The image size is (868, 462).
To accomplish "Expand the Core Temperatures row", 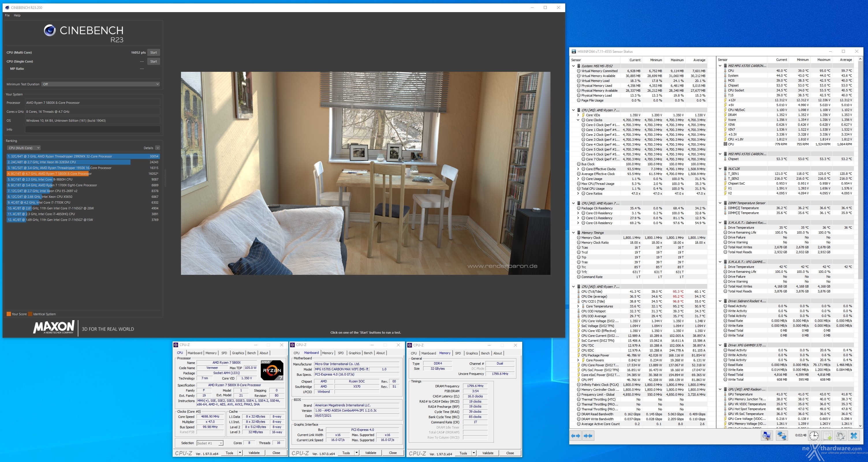I will [x=578, y=307].
